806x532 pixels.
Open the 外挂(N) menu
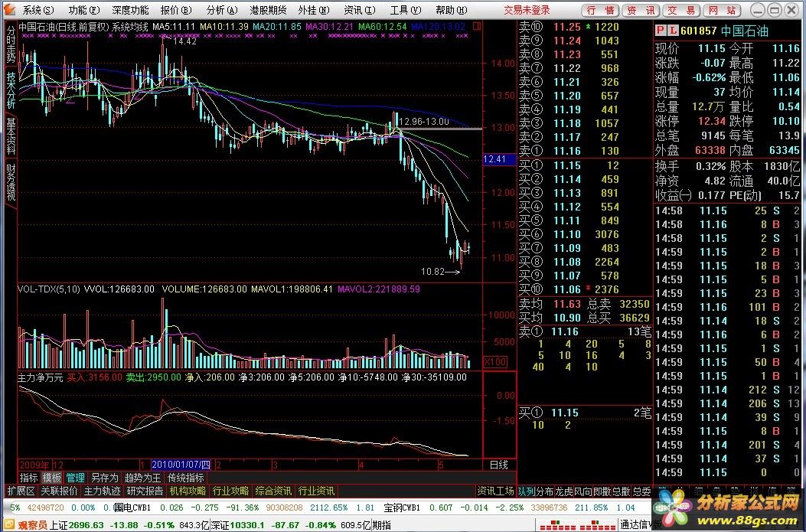[314, 10]
